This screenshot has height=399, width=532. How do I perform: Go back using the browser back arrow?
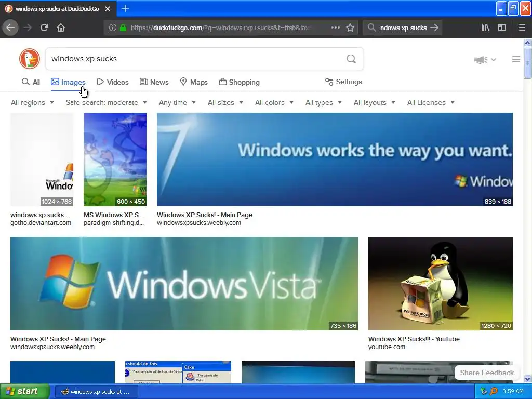pyautogui.click(x=10, y=28)
